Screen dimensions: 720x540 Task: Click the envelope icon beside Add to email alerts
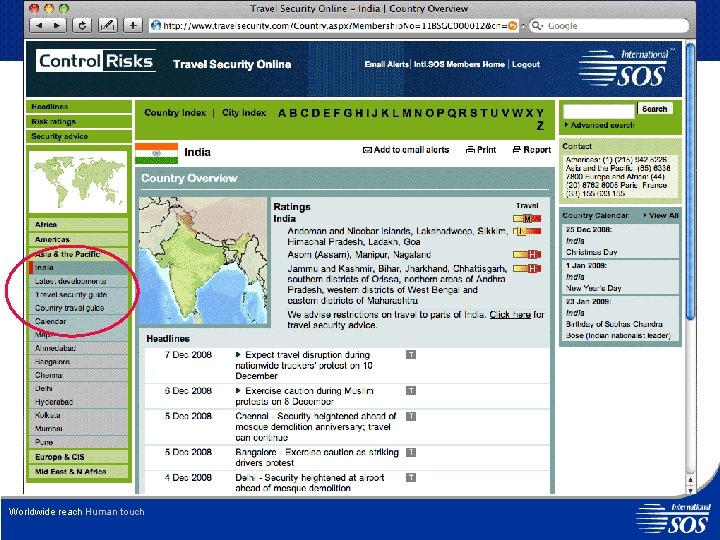click(367, 150)
